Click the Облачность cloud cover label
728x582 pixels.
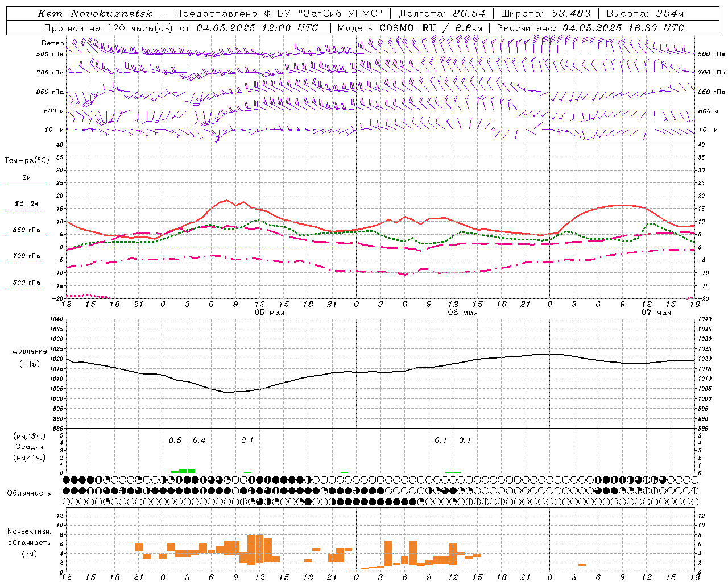tap(29, 493)
